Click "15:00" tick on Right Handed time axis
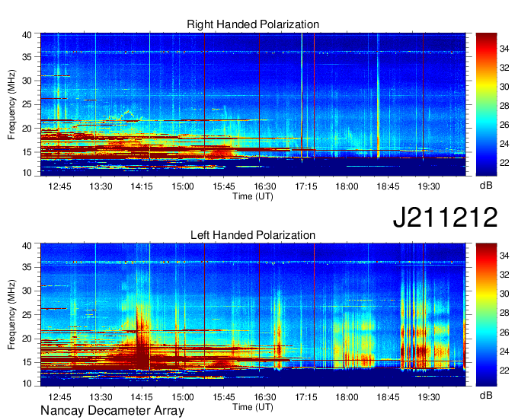The width and height of the screenshot is (518, 420). [183, 186]
